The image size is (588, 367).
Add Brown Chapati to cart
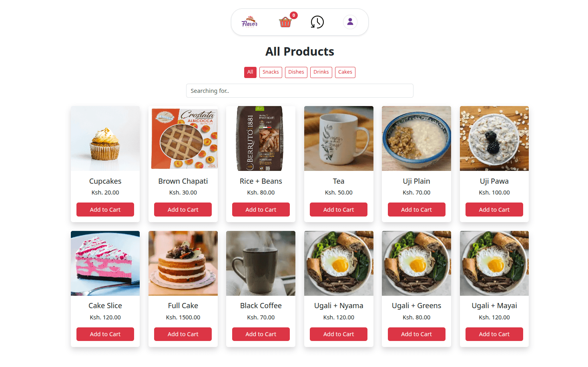pos(183,209)
